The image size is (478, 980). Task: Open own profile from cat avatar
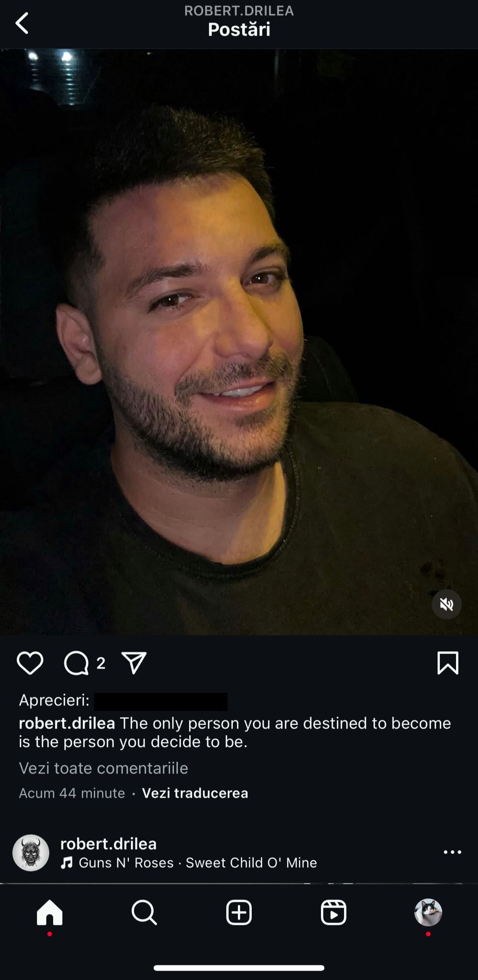tap(428, 913)
